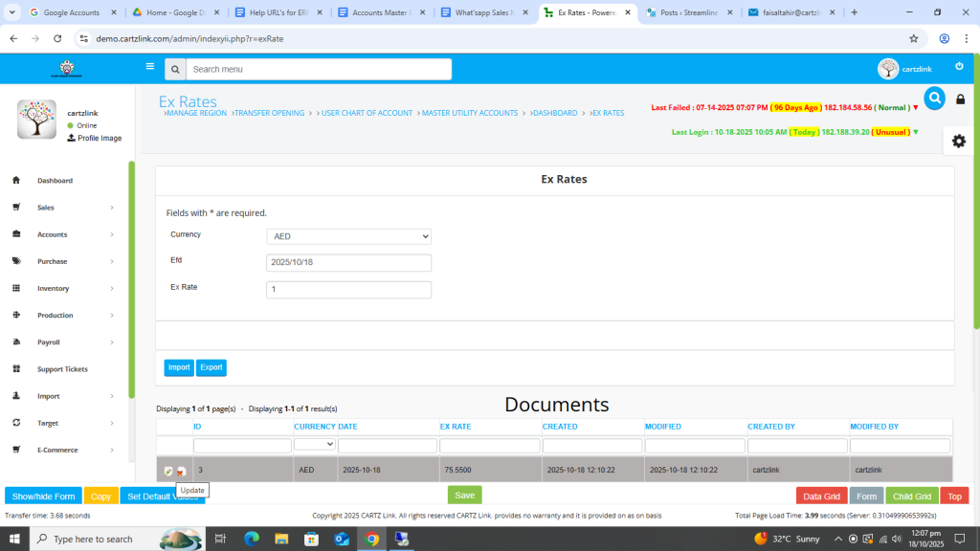The height and width of the screenshot is (551, 980).
Task: Click the magnifier icon beside Search menu
Action: pyautogui.click(x=174, y=69)
